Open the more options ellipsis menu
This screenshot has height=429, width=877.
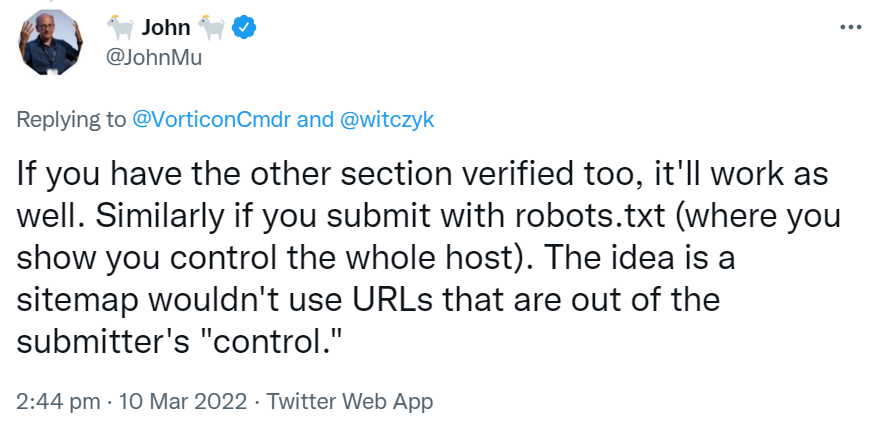coord(850,27)
